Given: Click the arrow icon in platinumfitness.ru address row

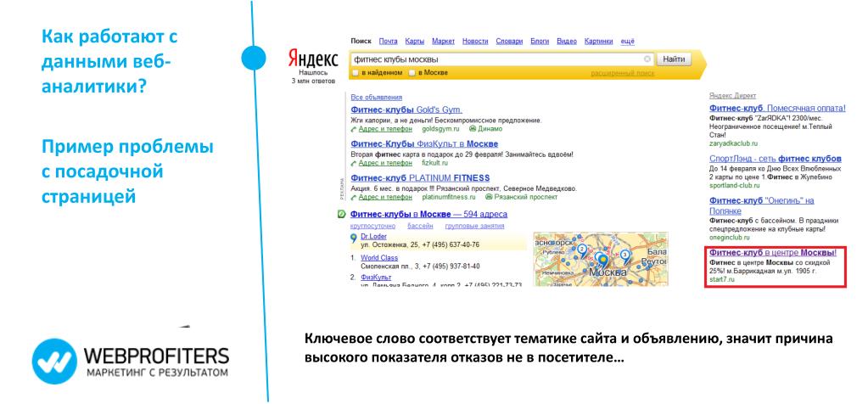Looking at the screenshot, I should (354, 197).
